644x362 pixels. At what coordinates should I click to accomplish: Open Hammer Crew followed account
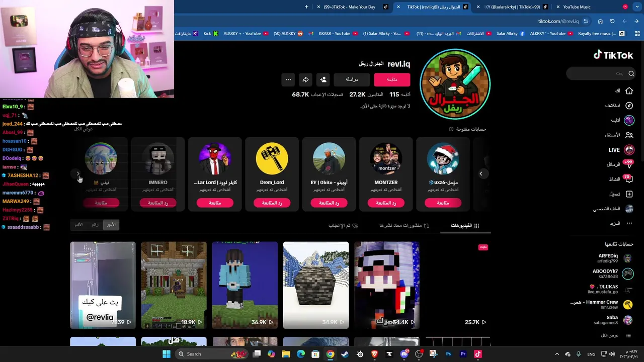point(602,304)
